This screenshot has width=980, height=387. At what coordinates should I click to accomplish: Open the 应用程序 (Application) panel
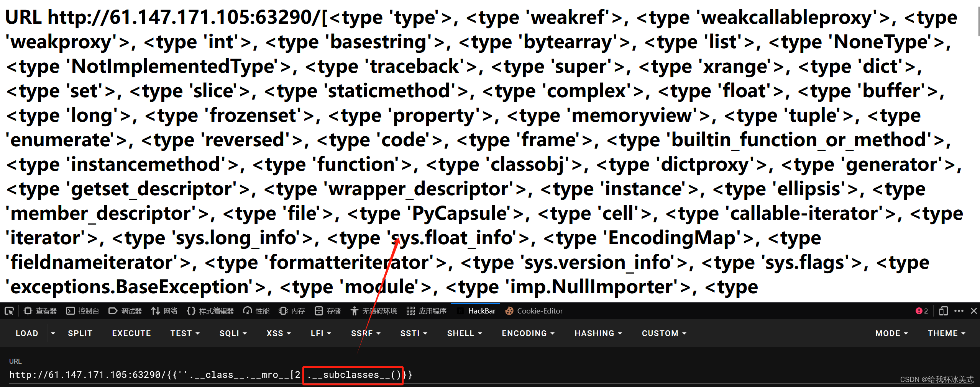[x=426, y=311]
